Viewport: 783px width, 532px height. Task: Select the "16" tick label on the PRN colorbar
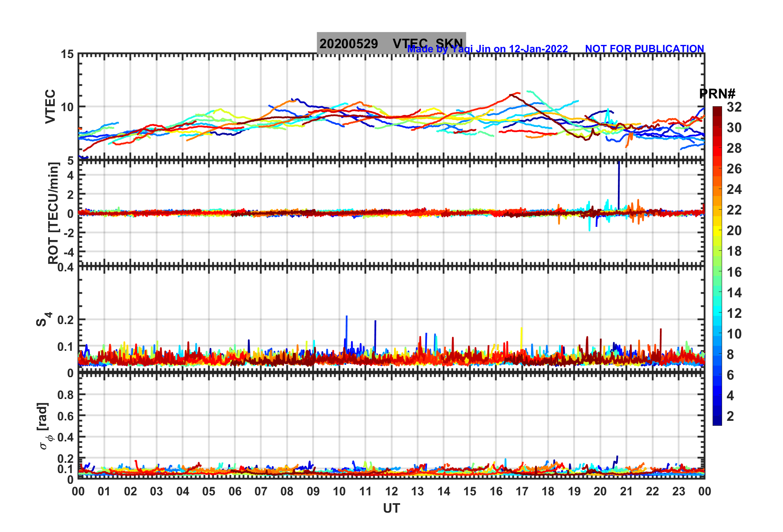pos(734,272)
